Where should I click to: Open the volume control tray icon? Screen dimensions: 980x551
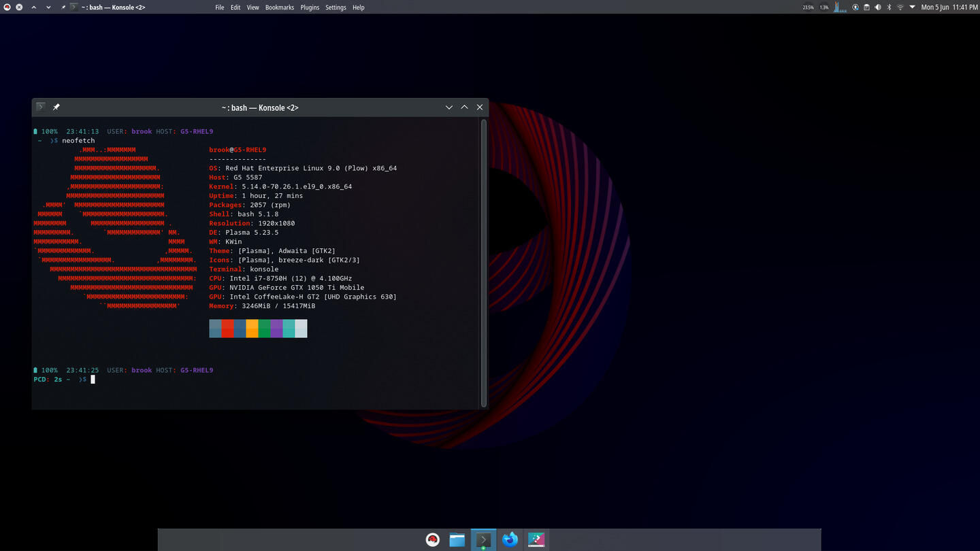pyautogui.click(x=878, y=7)
